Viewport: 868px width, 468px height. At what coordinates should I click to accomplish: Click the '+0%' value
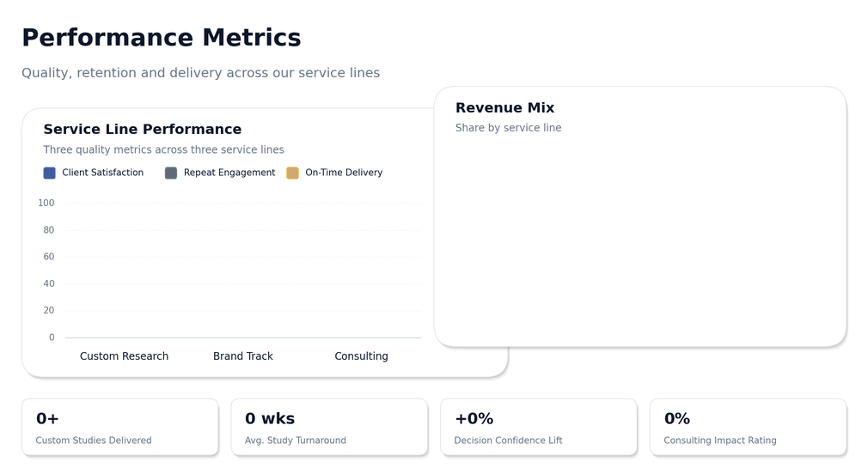coord(474,419)
